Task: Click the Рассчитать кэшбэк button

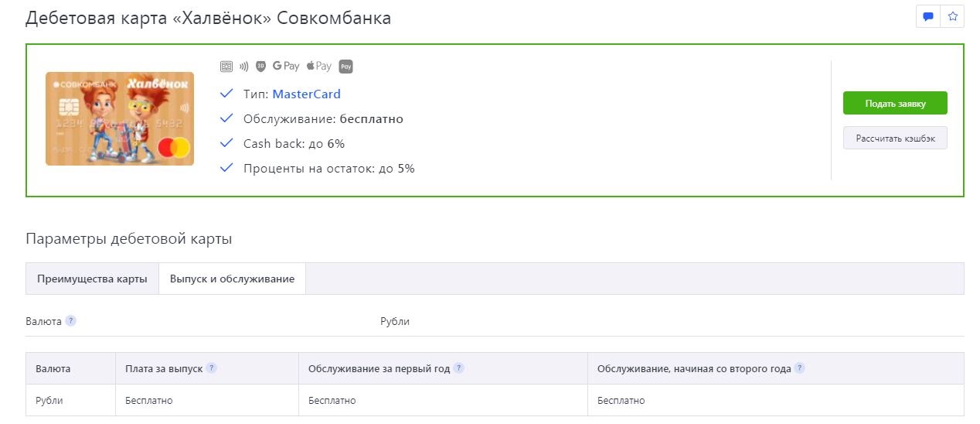Action: pos(895,138)
